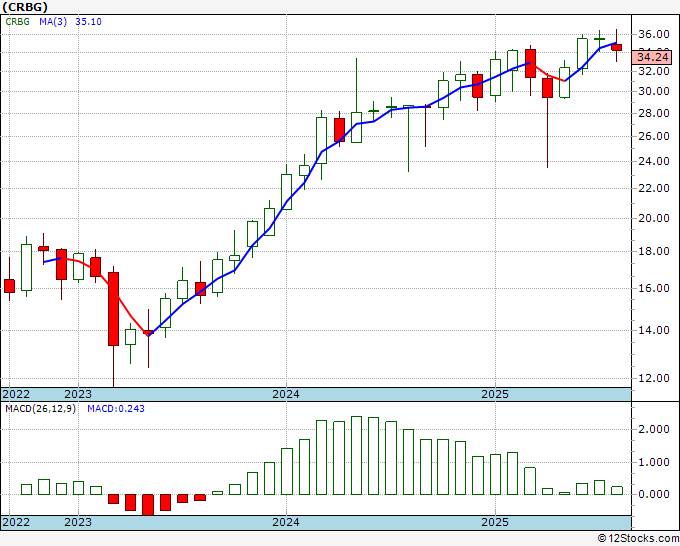Click the 2023 label on MACD timeline
Image resolution: width=680 pixels, height=546 pixels.
pos(78,522)
